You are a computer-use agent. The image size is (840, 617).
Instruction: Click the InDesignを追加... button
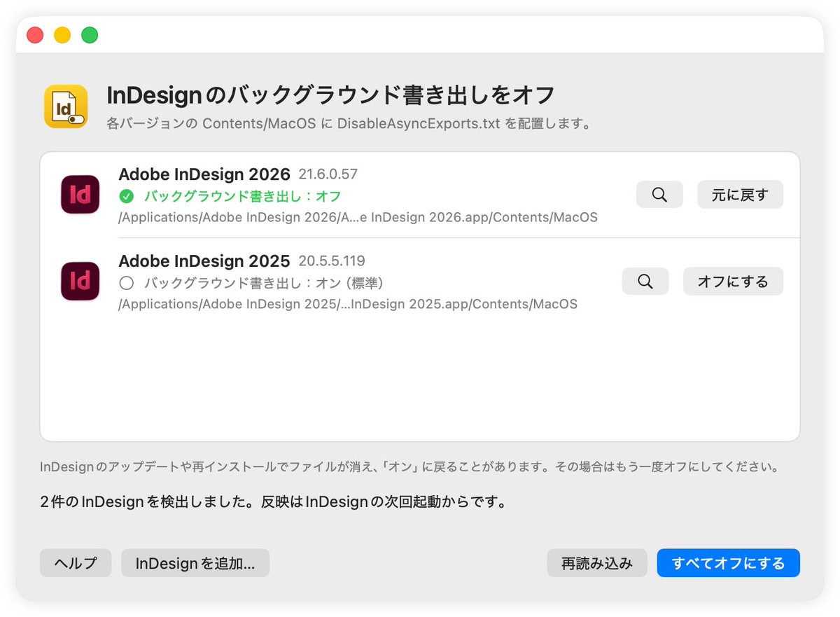[195, 563]
